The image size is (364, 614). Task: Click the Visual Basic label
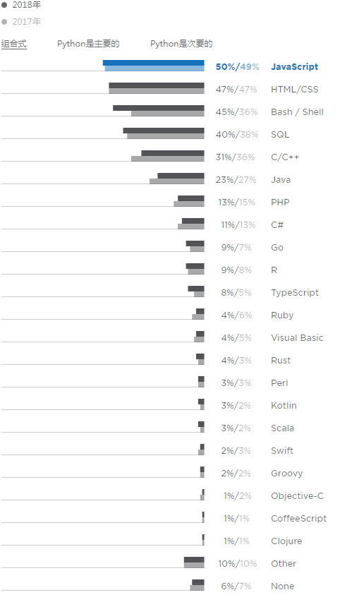[x=297, y=338]
